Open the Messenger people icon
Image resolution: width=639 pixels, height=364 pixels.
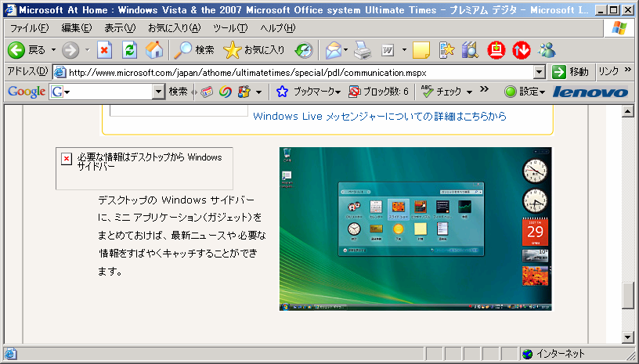coord(546,50)
